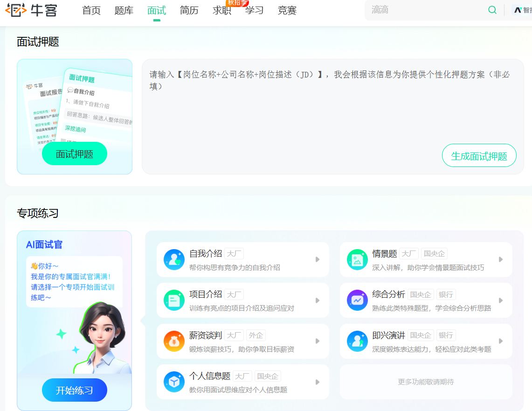Click the 情景题 green picture icon

point(357,260)
